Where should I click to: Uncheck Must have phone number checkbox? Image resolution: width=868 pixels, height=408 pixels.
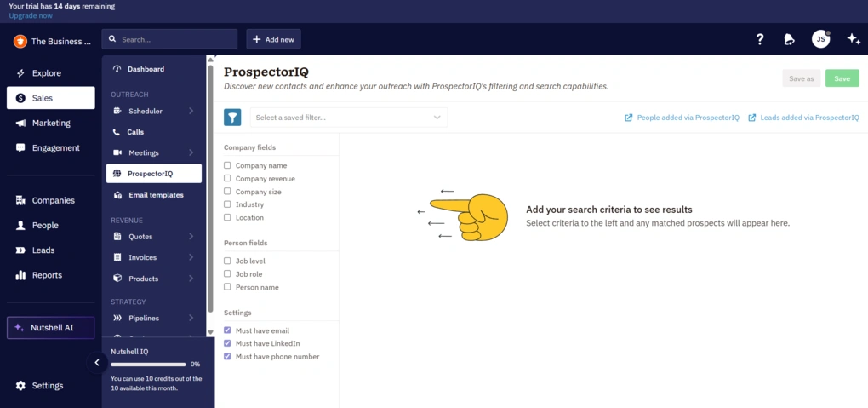coord(227,356)
